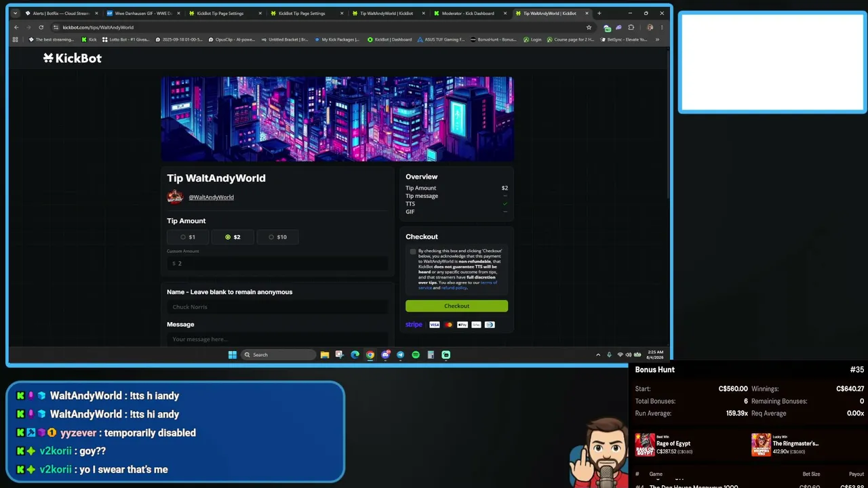Open the ASUS TUF Gaming bookmark
This screenshot has width=868, height=488.
point(441,39)
